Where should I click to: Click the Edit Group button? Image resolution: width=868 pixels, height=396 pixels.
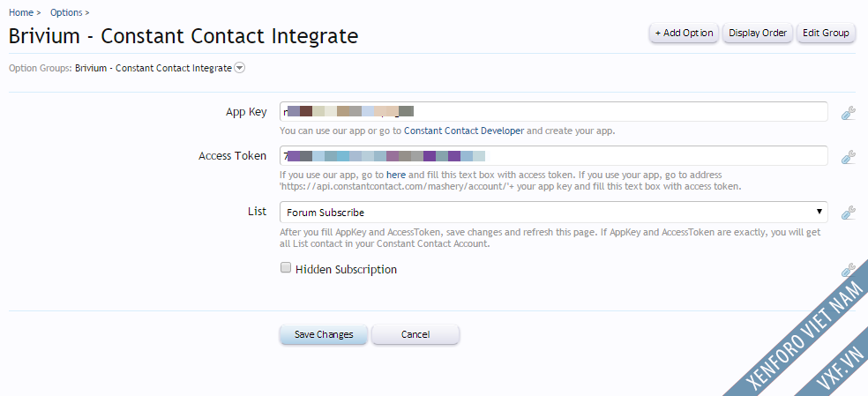826,33
